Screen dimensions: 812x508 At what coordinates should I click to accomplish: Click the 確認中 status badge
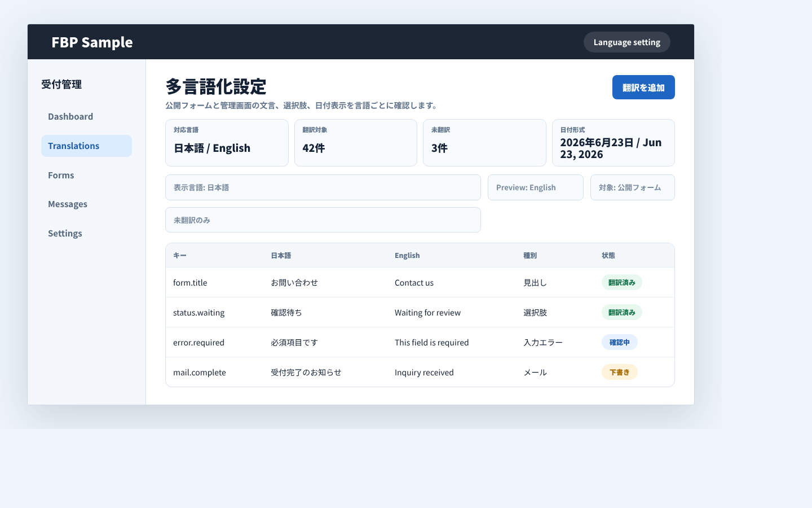(x=620, y=343)
